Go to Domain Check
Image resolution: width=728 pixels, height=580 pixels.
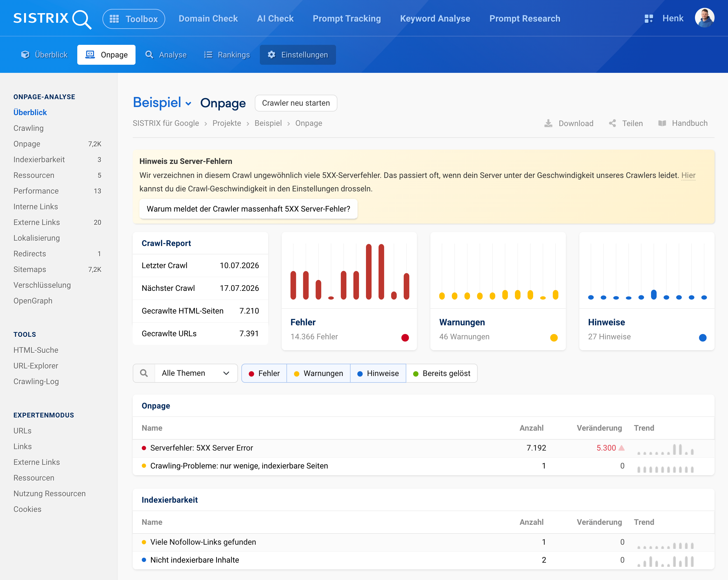pos(208,18)
